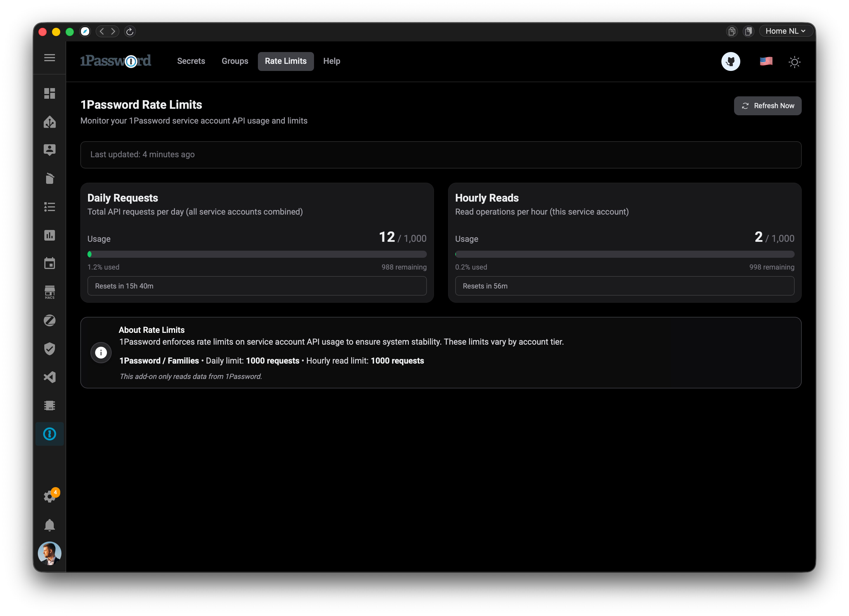Open the settings gear with badge
849x616 pixels.
click(49, 497)
